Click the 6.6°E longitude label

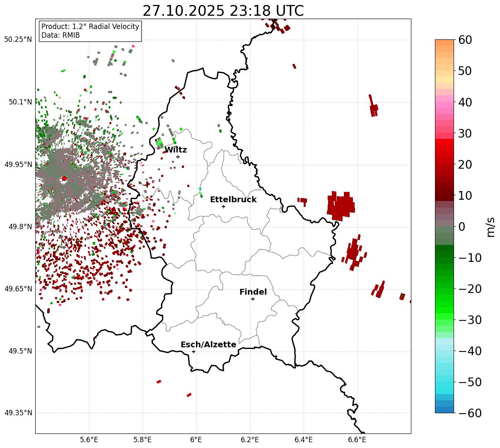tap(357, 439)
